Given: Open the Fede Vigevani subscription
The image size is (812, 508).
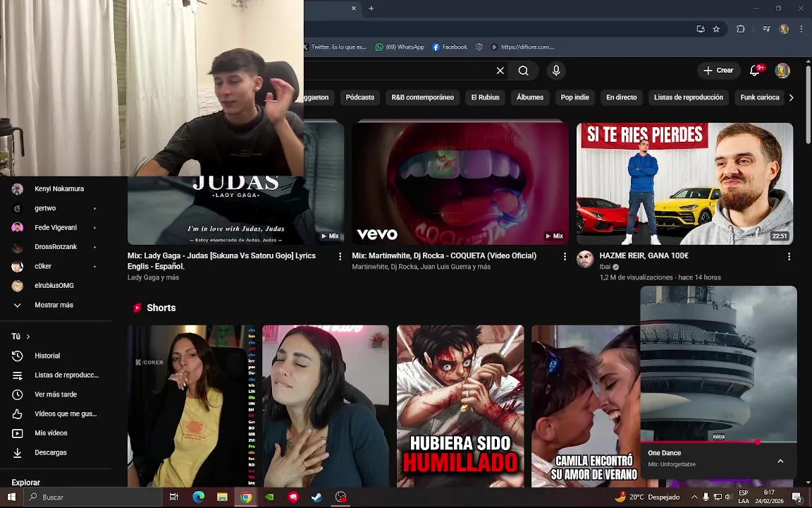Looking at the screenshot, I should point(56,228).
